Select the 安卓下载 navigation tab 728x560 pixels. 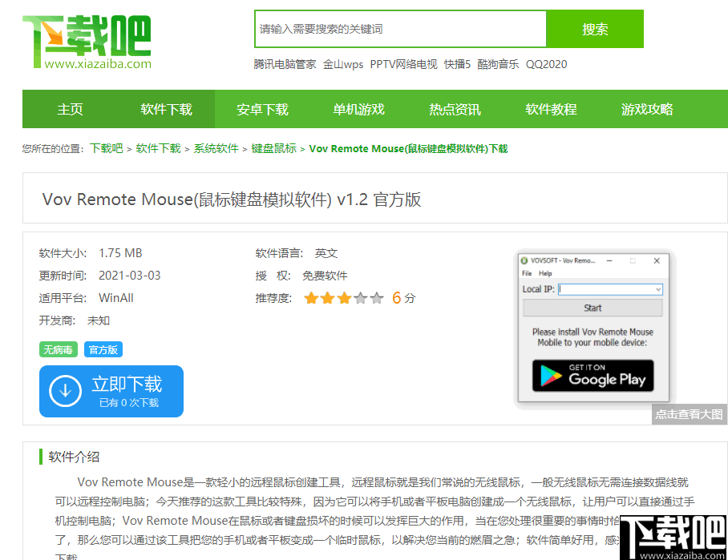click(x=262, y=109)
